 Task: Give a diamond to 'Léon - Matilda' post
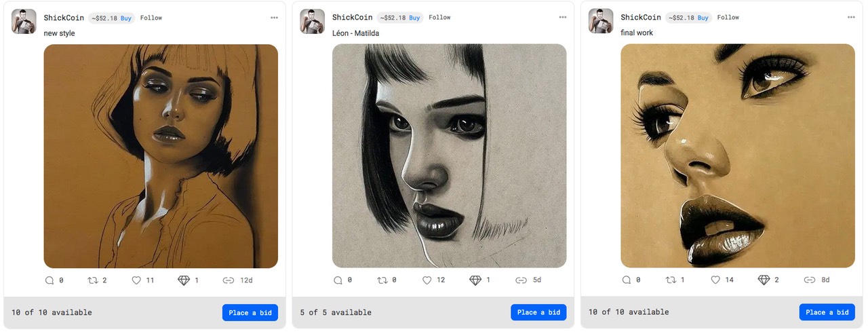(x=475, y=280)
